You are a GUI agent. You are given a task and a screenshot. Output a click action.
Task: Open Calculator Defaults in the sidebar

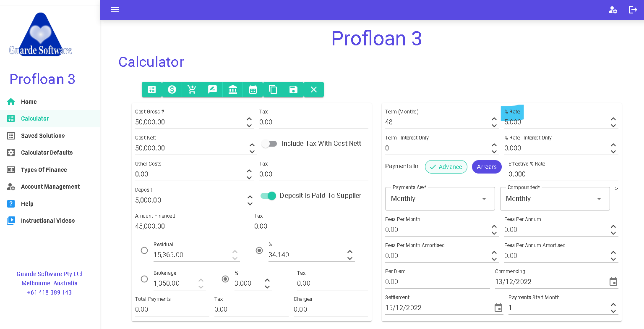point(50,153)
